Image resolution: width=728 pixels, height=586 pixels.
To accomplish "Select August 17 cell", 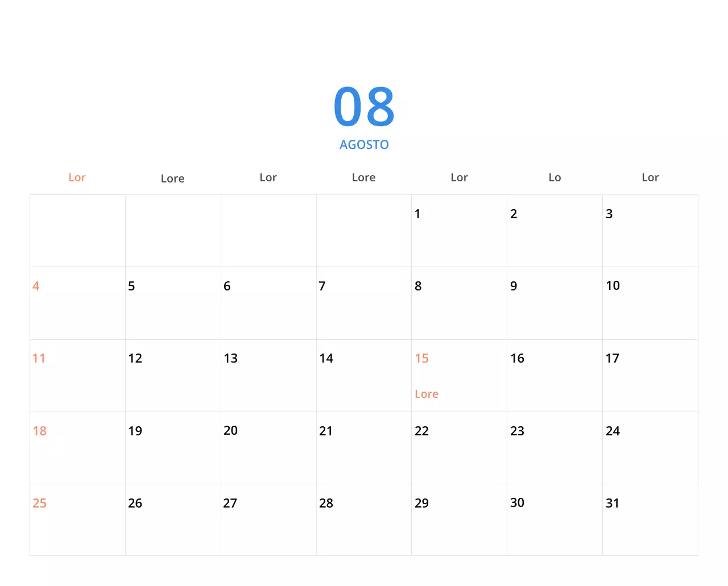I will coord(650,375).
